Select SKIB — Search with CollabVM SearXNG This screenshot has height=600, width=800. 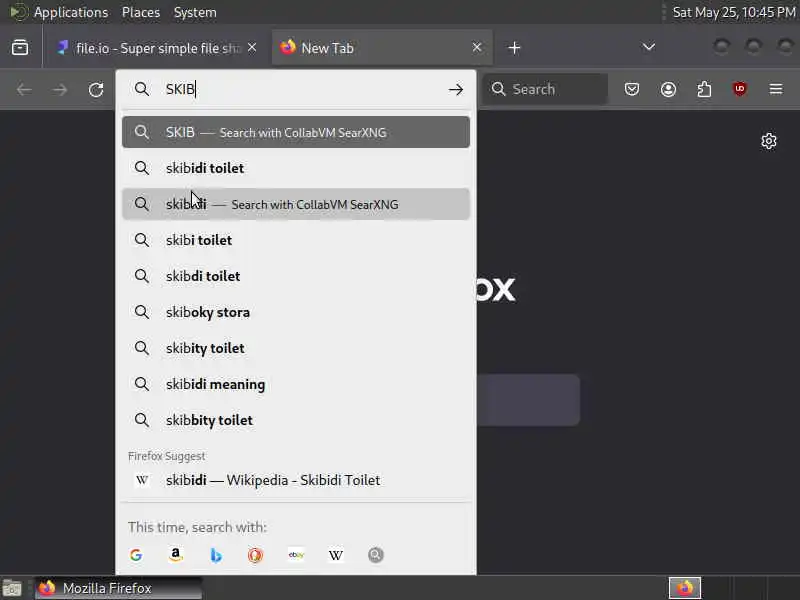pyautogui.click(x=296, y=132)
